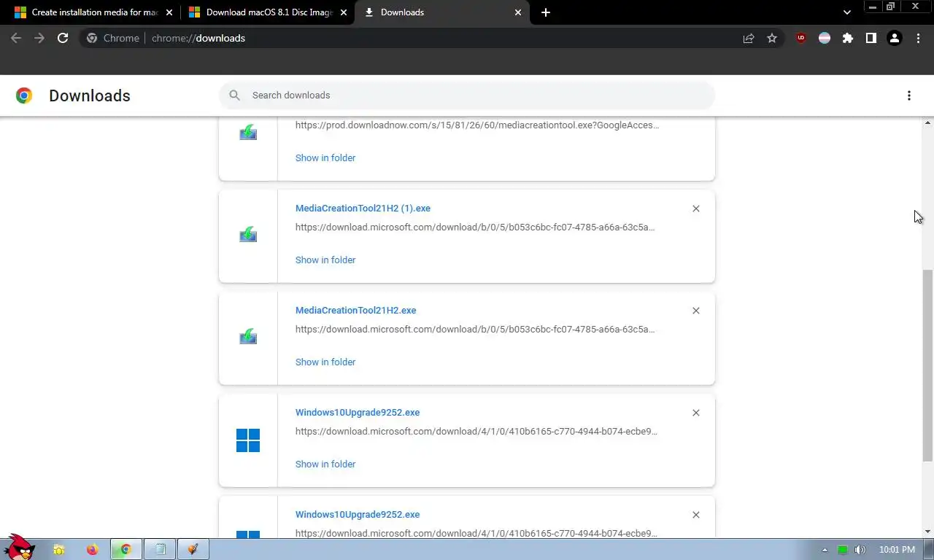Show MediaCreationTool21H2.exe in folder
This screenshot has height=560, width=934.
point(325,362)
